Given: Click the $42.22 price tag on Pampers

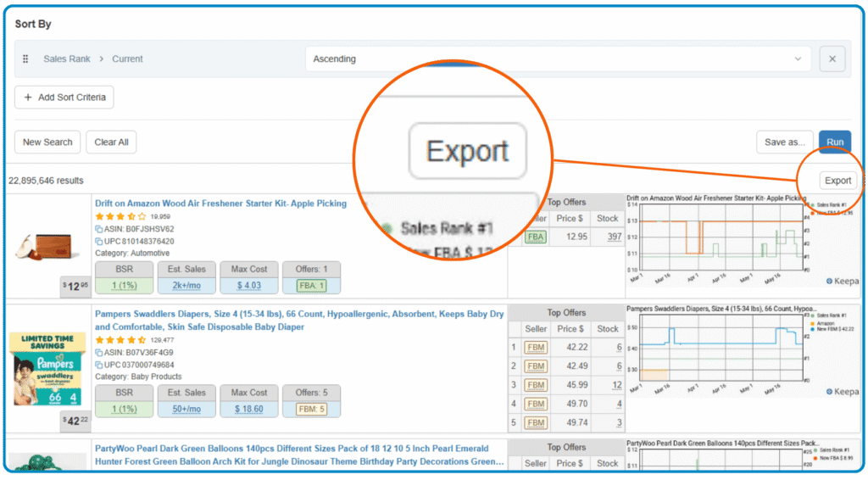Looking at the screenshot, I should tap(75, 421).
